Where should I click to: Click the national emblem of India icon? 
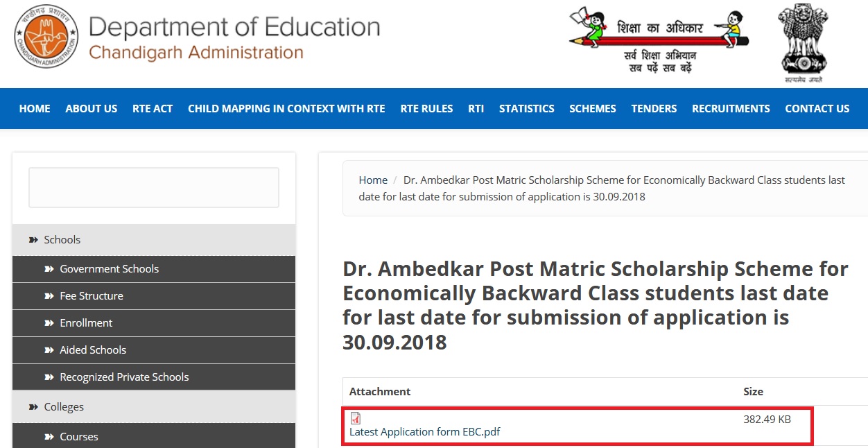803,42
